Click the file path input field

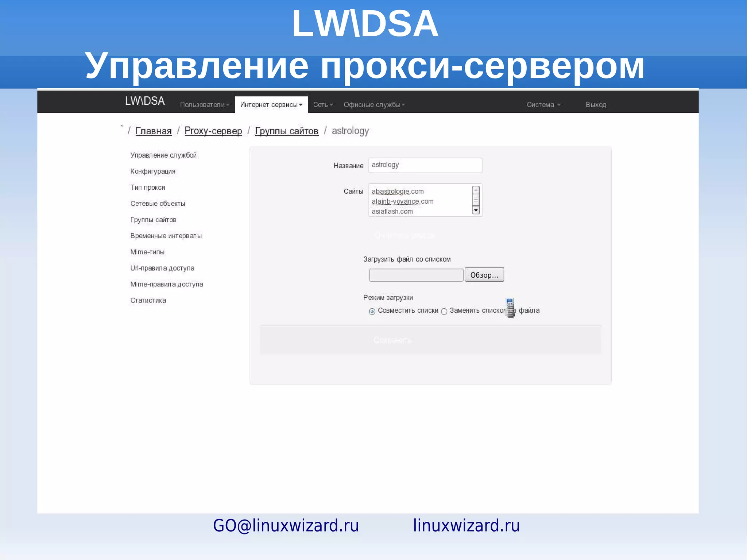(416, 275)
